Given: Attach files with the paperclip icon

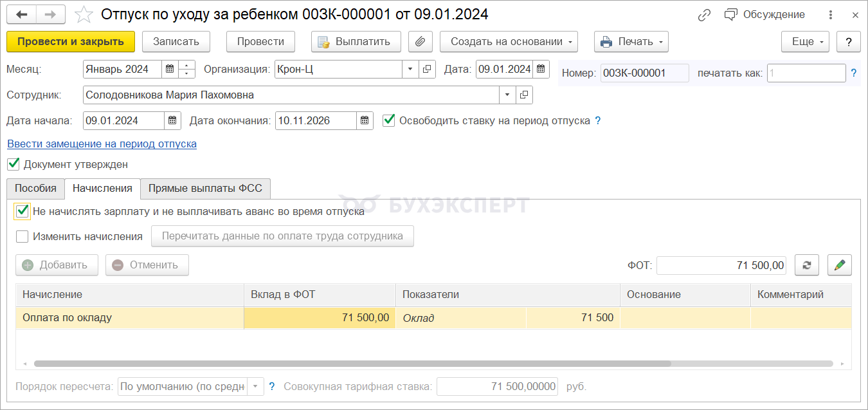Looking at the screenshot, I should click(x=420, y=42).
